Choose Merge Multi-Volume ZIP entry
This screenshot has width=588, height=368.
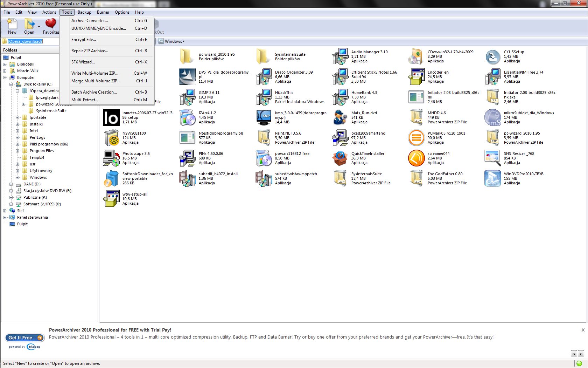point(107,81)
